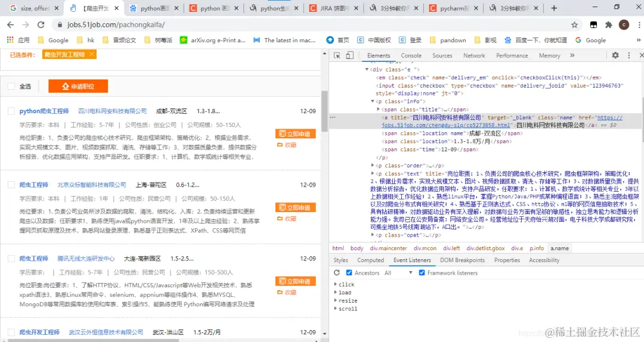Check the 北京众标智能科技 job checkbox
Viewport: 644px width, 342px height.
point(11,185)
